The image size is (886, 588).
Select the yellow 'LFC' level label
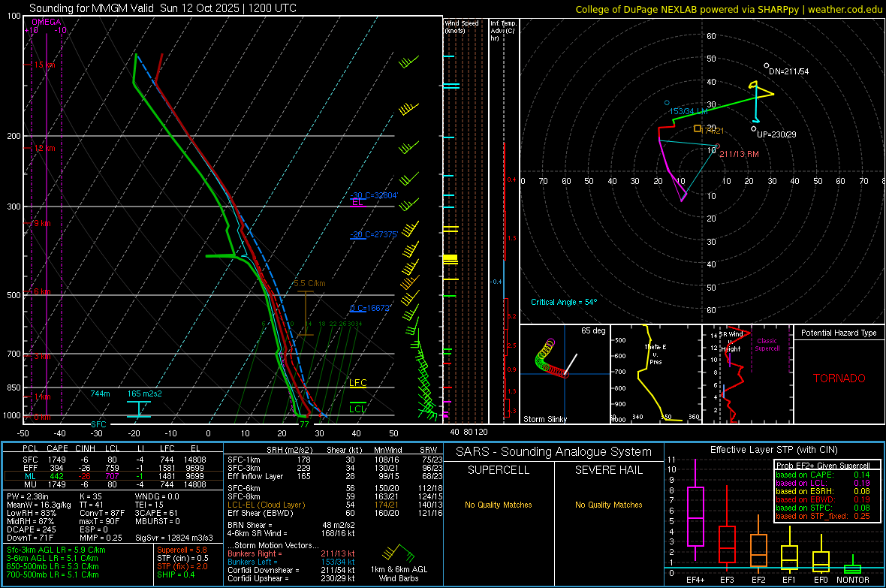357,383
